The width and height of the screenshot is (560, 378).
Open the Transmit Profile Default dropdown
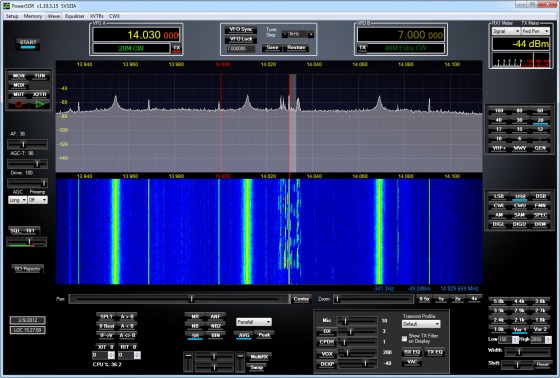[x=421, y=324]
